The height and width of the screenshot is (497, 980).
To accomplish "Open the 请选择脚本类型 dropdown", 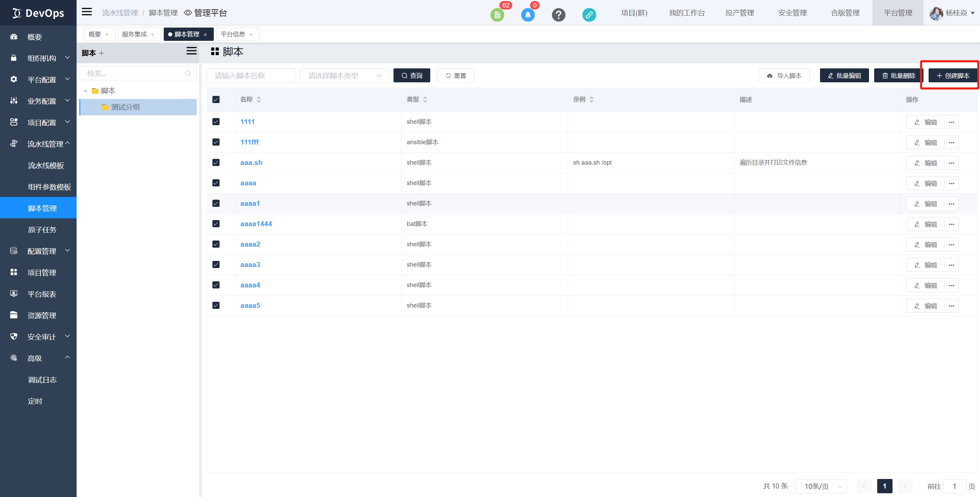I will pyautogui.click(x=344, y=76).
